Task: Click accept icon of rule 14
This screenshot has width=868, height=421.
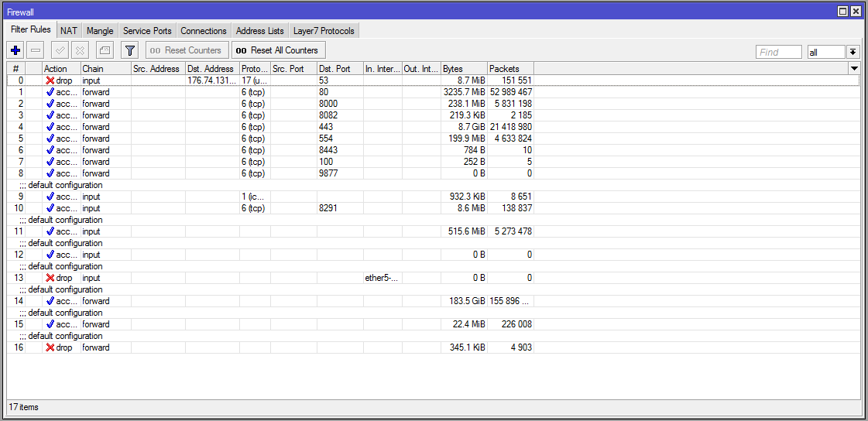Action: coord(50,302)
